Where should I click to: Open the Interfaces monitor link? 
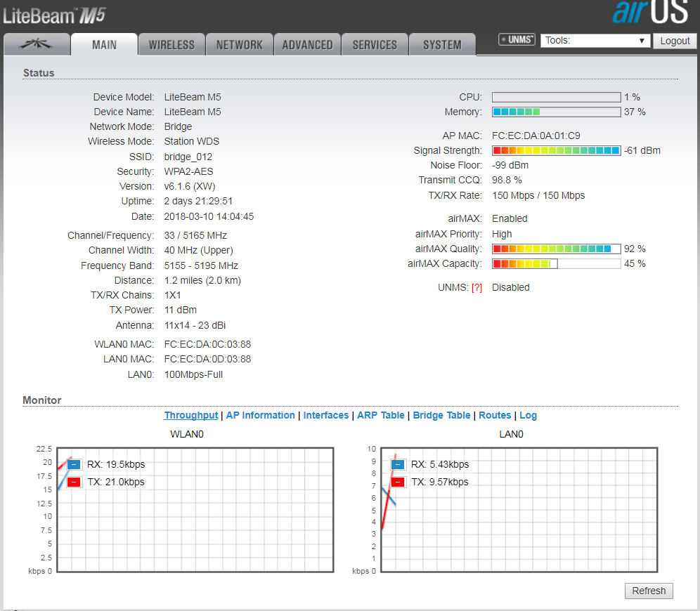[326, 415]
